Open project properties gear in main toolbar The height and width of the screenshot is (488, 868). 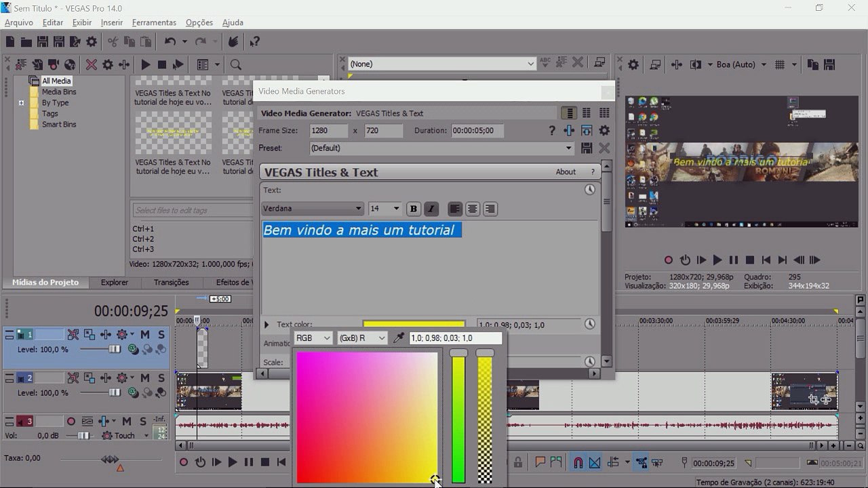point(92,42)
